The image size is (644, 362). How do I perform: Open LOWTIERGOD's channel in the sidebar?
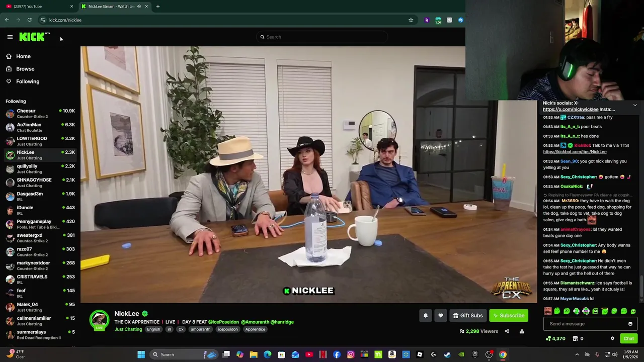pos(40,141)
